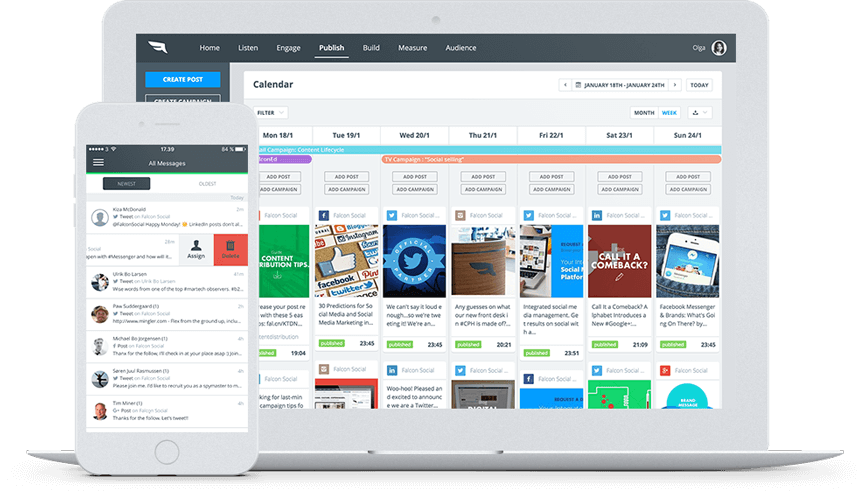Tap Ulrik Bo Larsen's avatar on the phone
The width and height of the screenshot is (858, 500).
click(100, 282)
